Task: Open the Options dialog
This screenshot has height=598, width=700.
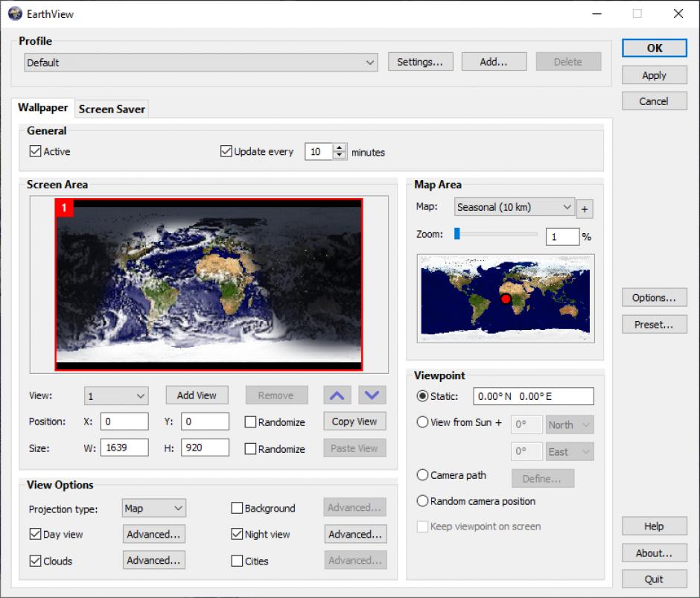Action: coord(653,297)
